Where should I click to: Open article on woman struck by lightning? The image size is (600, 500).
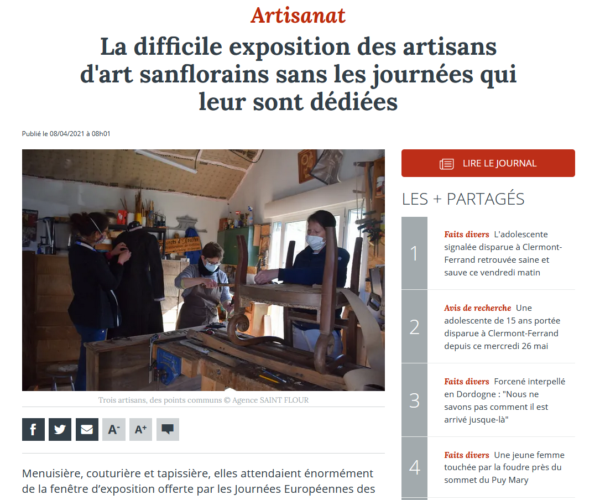click(x=504, y=467)
